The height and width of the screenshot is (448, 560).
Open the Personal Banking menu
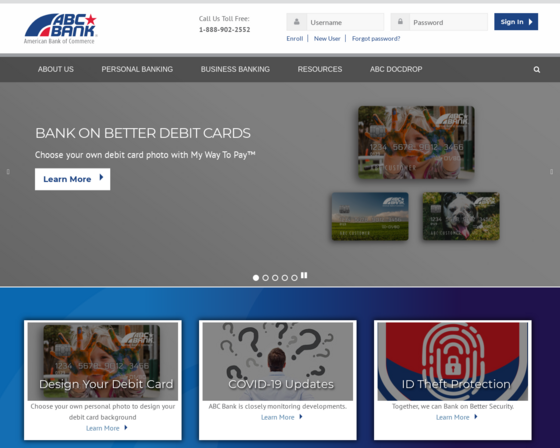[x=137, y=69]
